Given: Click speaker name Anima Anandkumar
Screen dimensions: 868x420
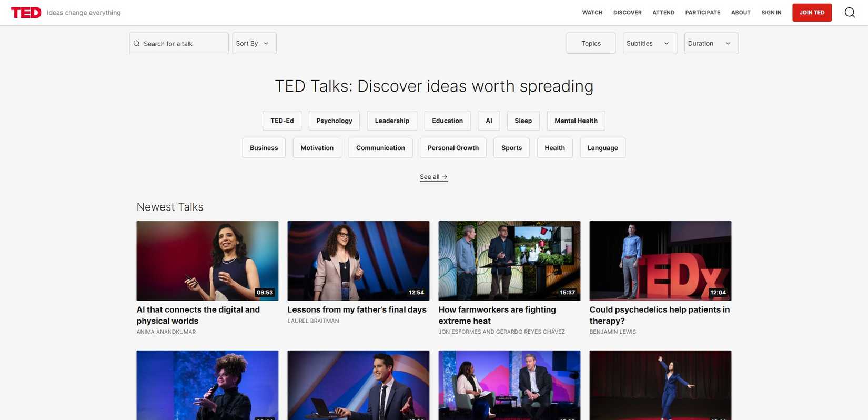Looking at the screenshot, I should click(x=166, y=332).
